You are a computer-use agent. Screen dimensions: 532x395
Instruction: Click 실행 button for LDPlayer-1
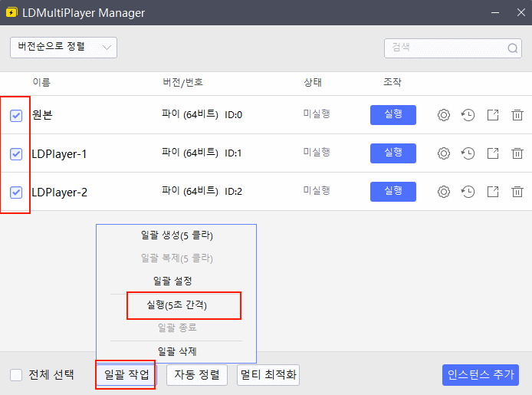click(x=392, y=153)
